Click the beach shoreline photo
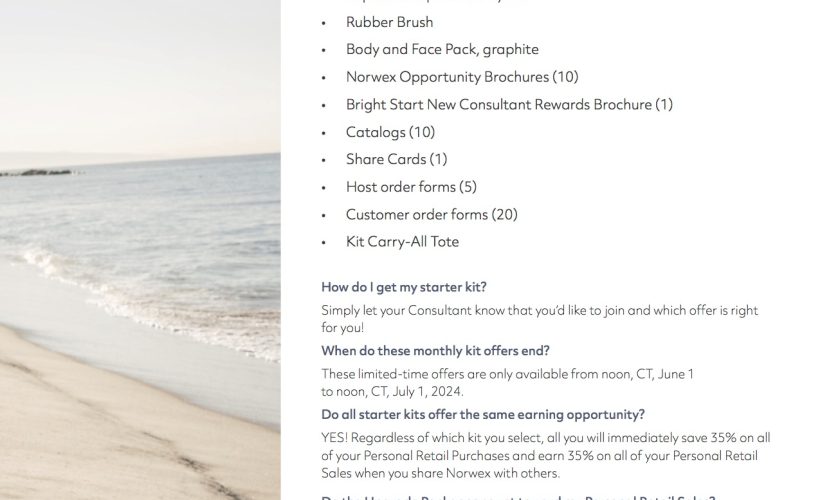Screen dimensions: 820x500 [x=140, y=250]
